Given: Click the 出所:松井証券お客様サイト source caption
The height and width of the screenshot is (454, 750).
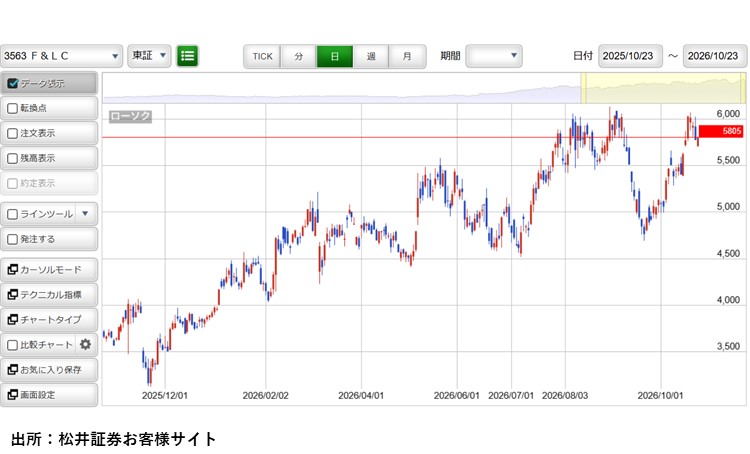Looking at the screenshot, I should (114, 439).
